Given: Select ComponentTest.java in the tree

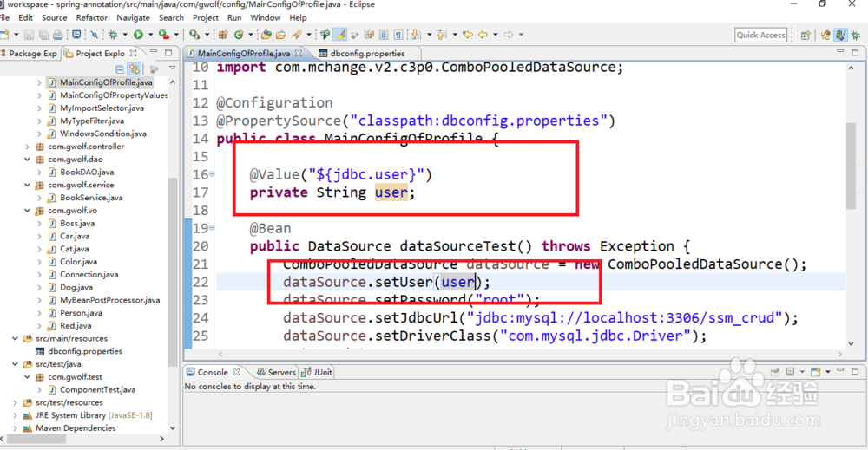Looking at the screenshot, I should click(97, 390).
